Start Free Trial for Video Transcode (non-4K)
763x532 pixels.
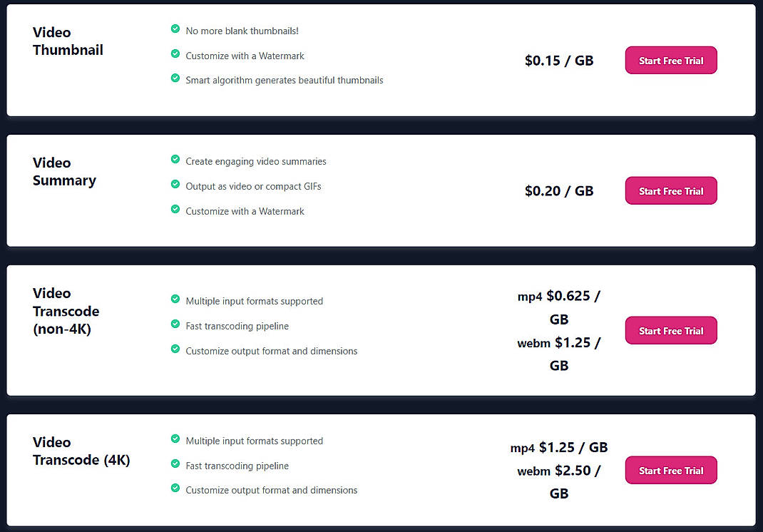(x=670, y=330)
